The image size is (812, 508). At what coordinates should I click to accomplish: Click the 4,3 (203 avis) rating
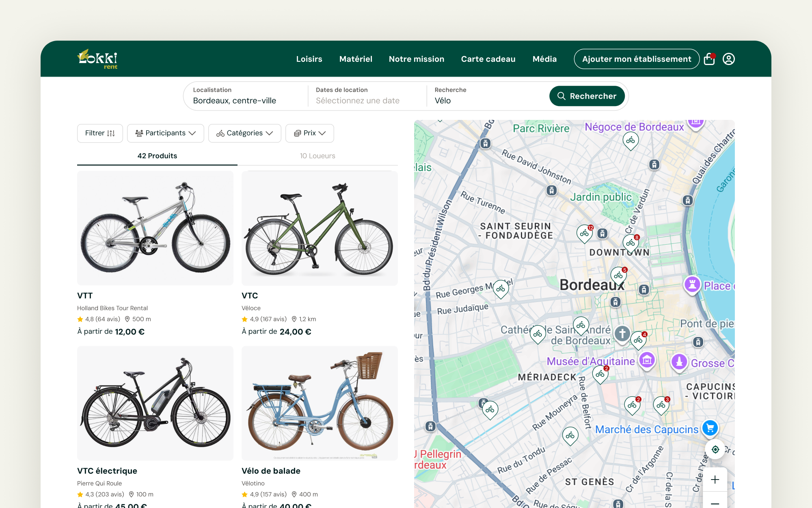tap(101, 494)
